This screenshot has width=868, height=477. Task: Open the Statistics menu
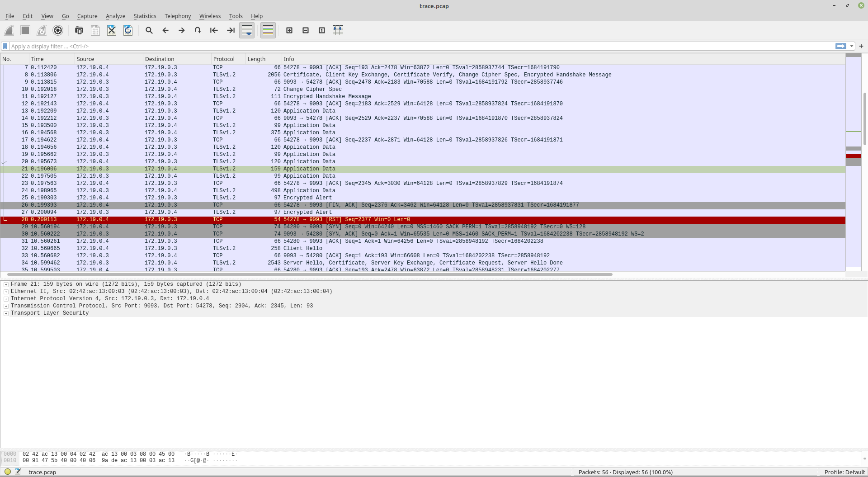145,16
